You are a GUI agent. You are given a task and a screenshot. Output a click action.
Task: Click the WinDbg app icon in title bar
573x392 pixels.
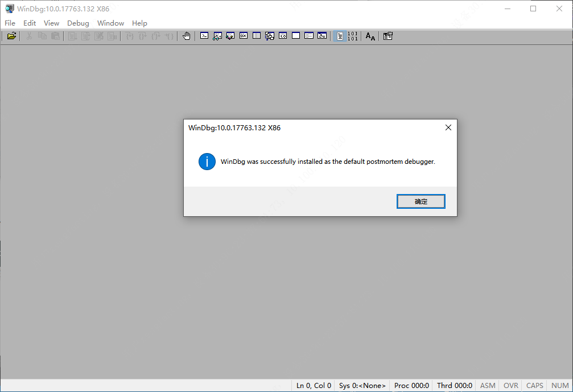pos(10,9)
